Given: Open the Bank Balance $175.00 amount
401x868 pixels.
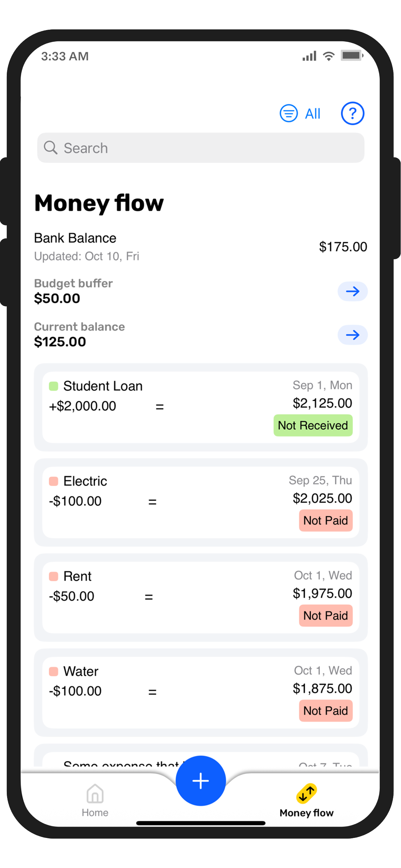Looking at the screenshot, I should (343, 247).
